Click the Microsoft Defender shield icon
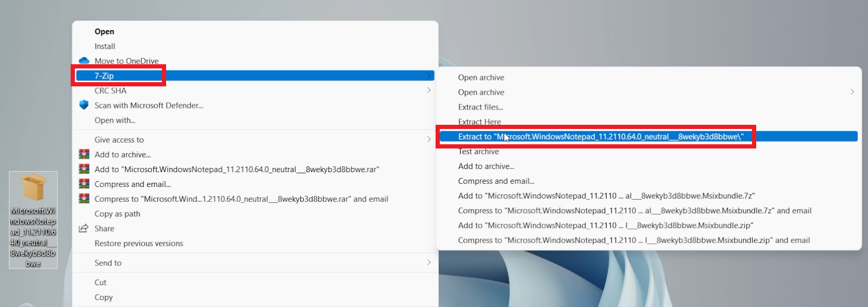The image size is (868, 307). pos(84,105)
